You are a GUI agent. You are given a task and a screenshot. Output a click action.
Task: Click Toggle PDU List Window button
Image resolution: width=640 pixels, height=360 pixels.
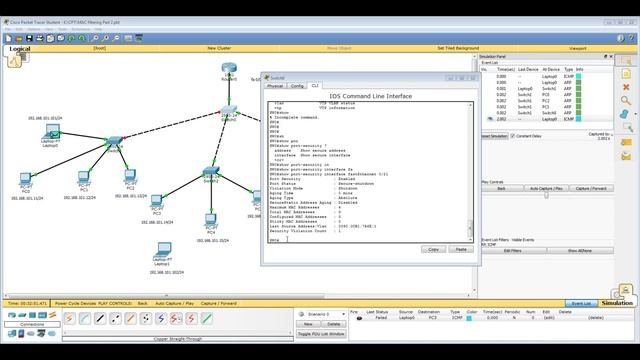(321, 334)
